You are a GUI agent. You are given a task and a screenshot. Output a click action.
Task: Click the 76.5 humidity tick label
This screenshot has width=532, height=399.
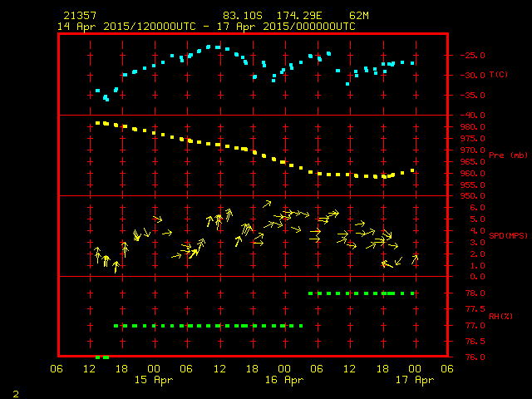pyautogui.click(x=475, y=342)
